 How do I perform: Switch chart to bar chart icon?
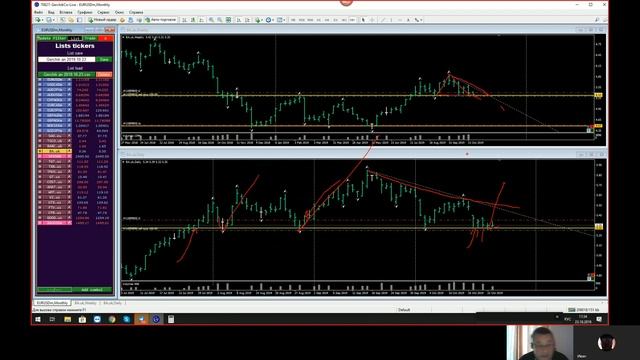pyautogui.click(x=184, y=20)
